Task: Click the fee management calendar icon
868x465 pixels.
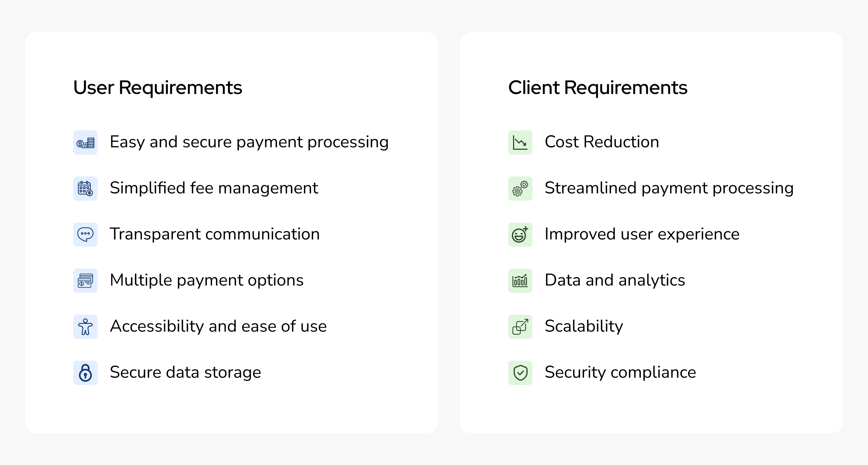Action: pyautogui.click(x=85, y=189)
